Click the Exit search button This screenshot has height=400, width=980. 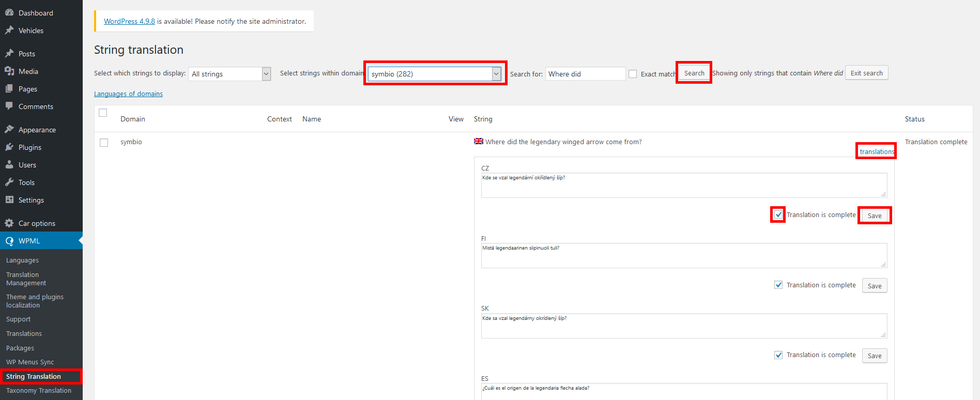click(x=867, y=73)
